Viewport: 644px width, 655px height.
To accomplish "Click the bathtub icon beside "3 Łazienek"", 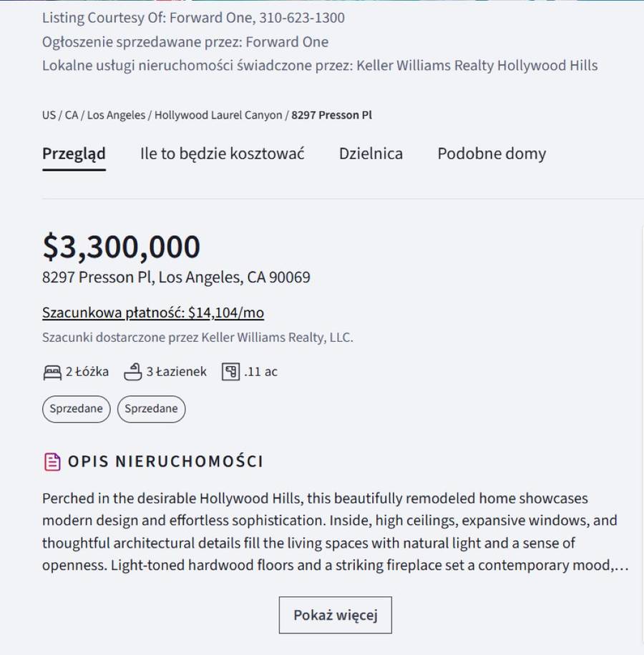I will (x=133, y=371).
